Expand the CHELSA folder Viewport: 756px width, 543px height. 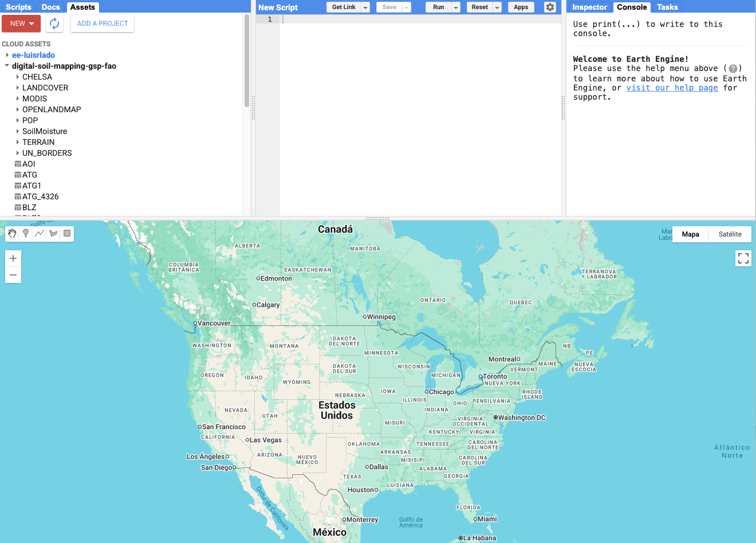[18, 77]
